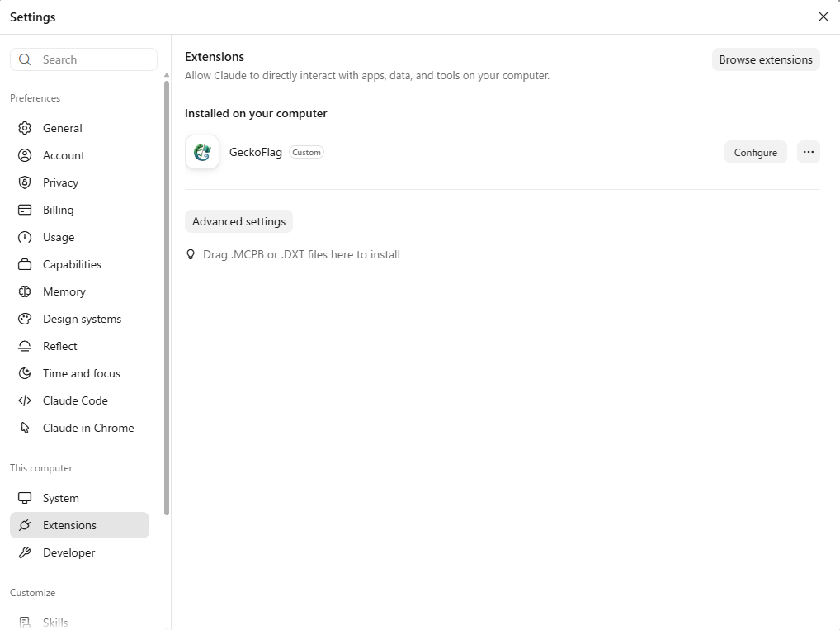Open the Developer section
Screen dimensions: 840x630
(x=79, y=552)
